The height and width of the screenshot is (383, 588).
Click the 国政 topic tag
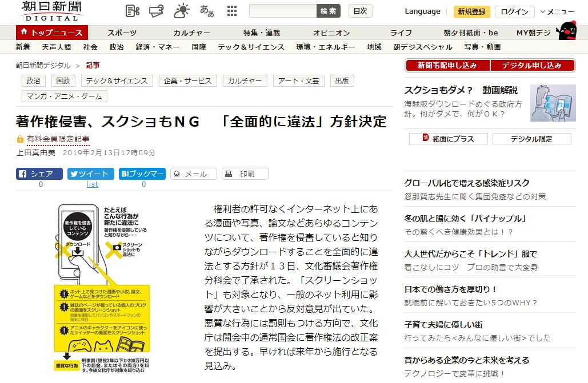coord(63,80)
